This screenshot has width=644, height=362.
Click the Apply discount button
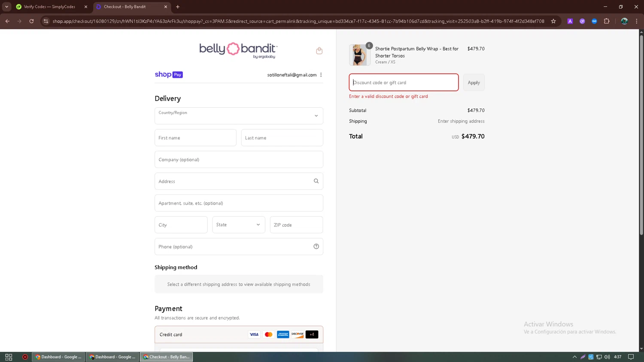pyautogui.click(x=474, y=82)
